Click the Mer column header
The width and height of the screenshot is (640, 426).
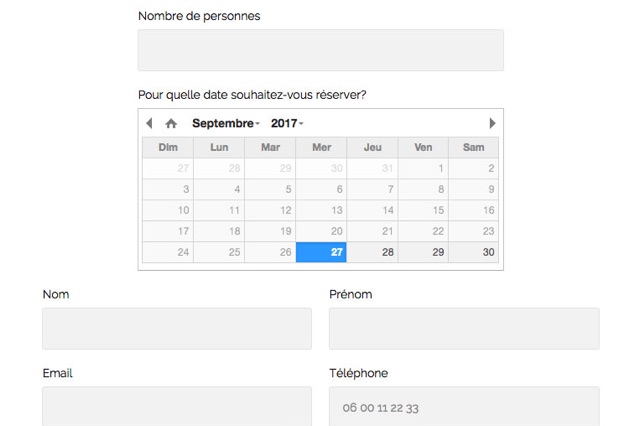[x=321, y=147]
